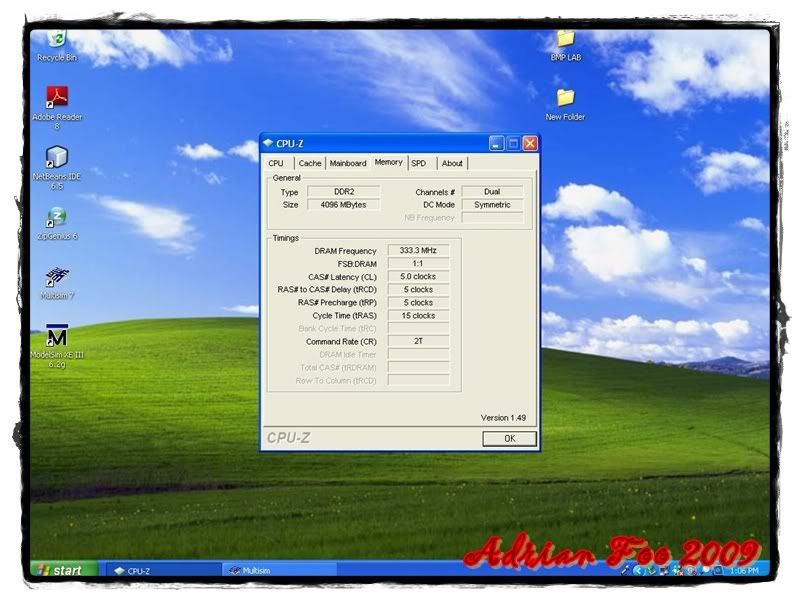
Task: Switch to the CPU tab
Action: 276,163
